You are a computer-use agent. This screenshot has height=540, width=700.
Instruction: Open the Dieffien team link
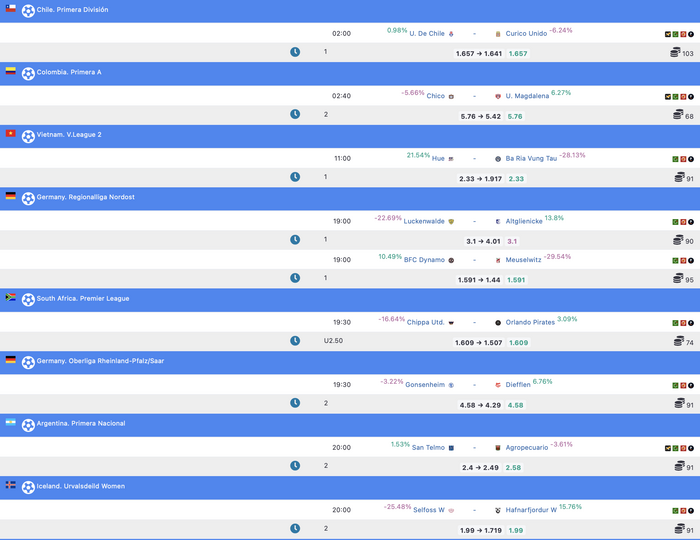518,385
